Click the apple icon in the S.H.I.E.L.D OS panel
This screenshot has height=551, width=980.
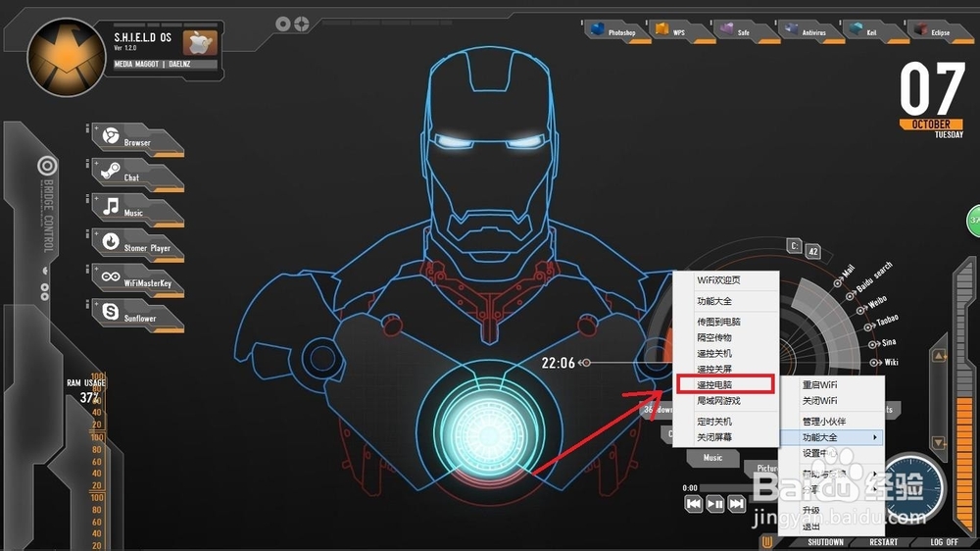[x=200, y=42]
